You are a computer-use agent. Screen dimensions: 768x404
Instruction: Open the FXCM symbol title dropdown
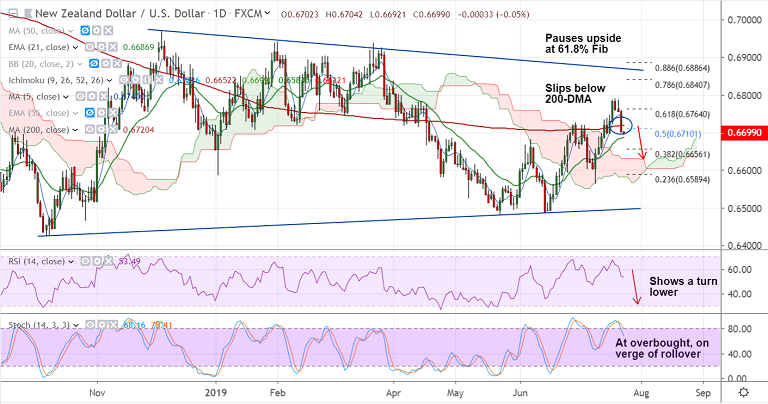[267, 14]
